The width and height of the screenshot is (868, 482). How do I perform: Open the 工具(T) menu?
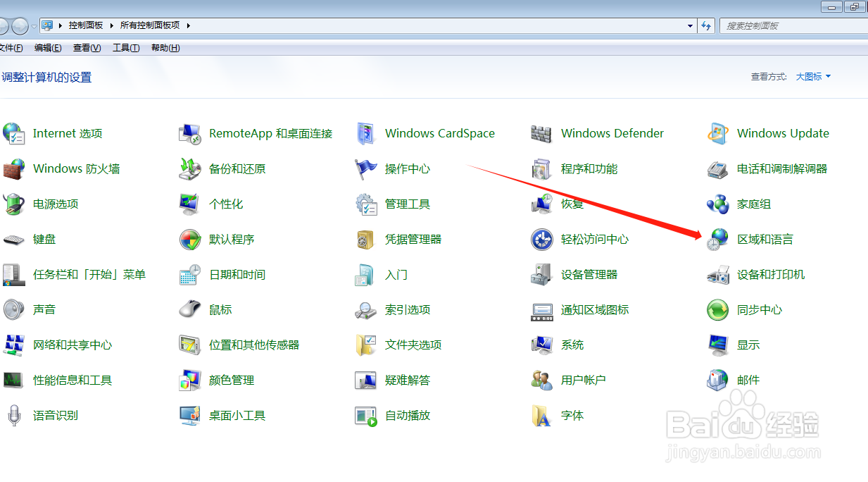[126, 48]
